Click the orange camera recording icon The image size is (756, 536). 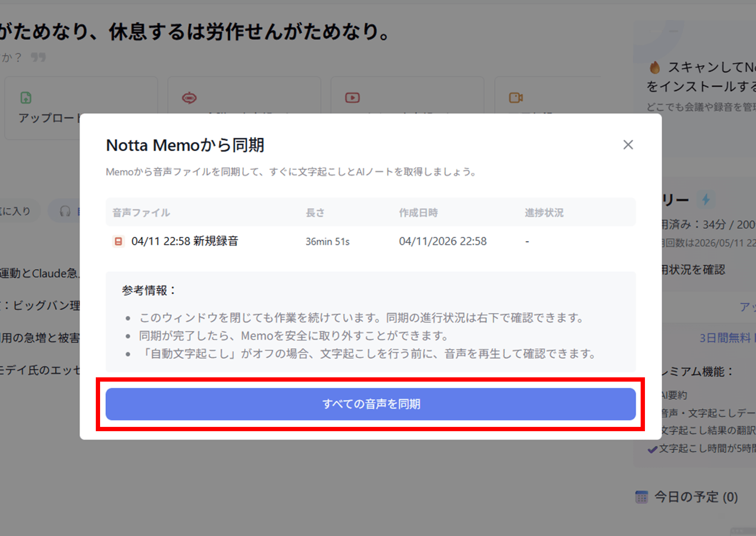(x=515, y=98)
